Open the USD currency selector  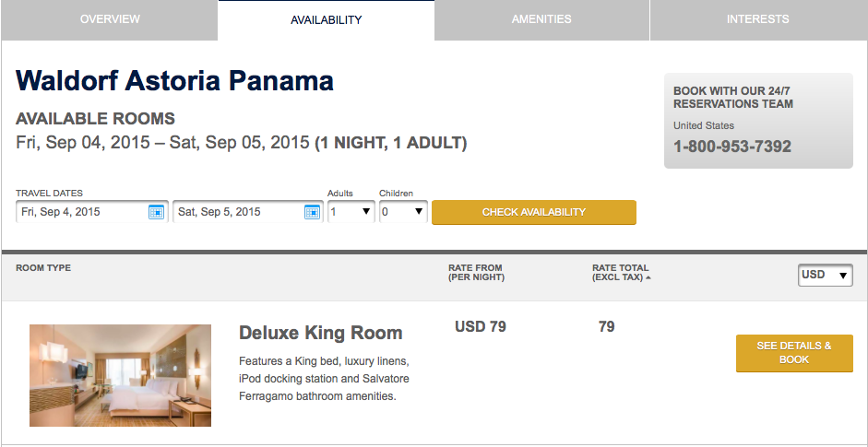tap(825, 275)
